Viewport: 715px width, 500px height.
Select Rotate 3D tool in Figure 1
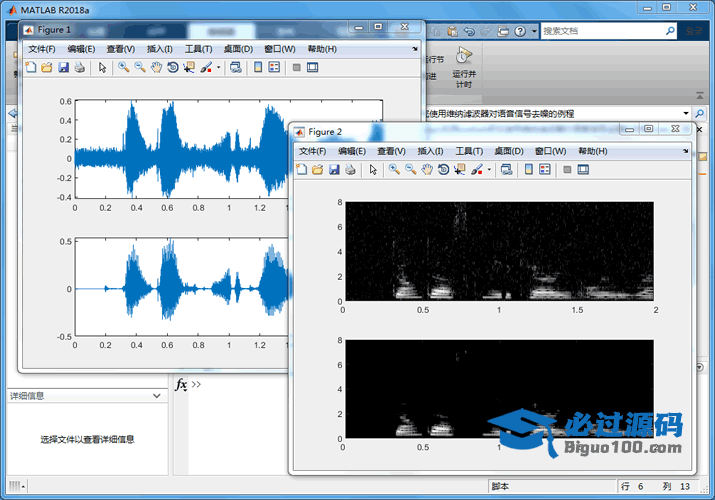pyautogui.click(x=173, y=67)
